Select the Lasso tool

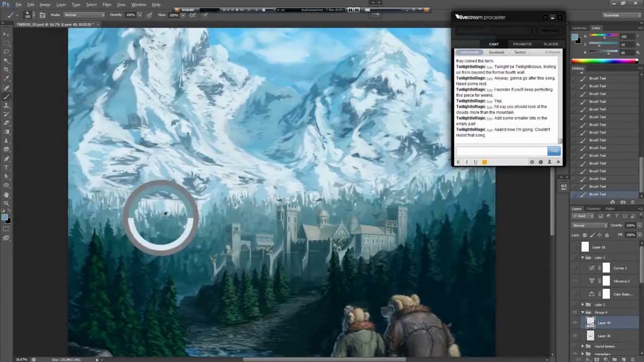6,52
